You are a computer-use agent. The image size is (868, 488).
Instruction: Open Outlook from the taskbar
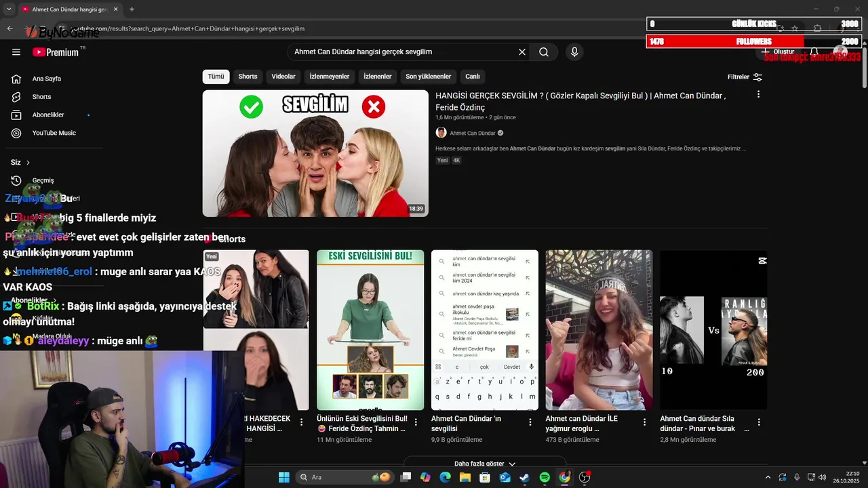click(505, 477)
